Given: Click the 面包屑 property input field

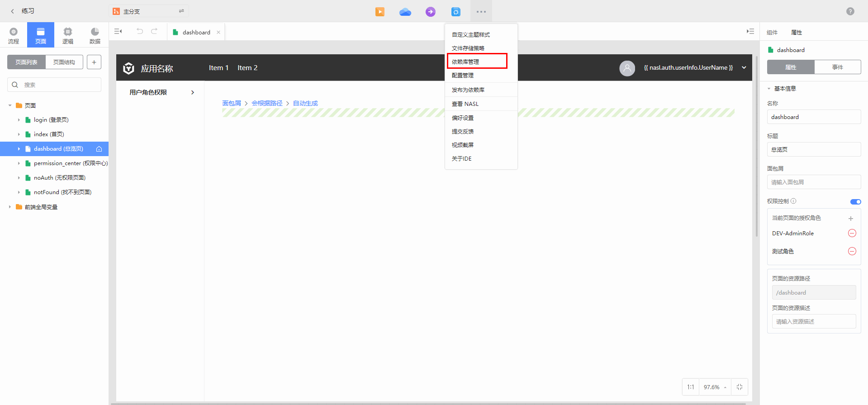Looking at the screenshot, I should (x=814, y=182).
